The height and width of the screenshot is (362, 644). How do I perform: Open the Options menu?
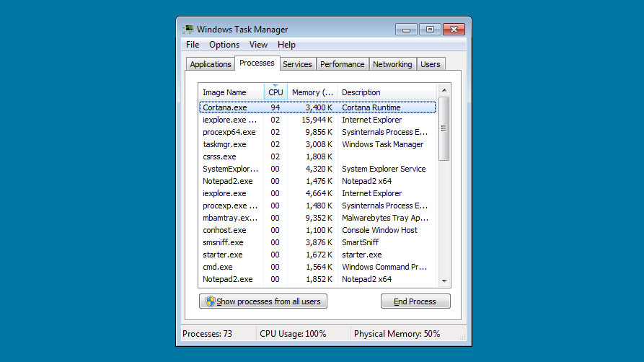tap(224, 45)
